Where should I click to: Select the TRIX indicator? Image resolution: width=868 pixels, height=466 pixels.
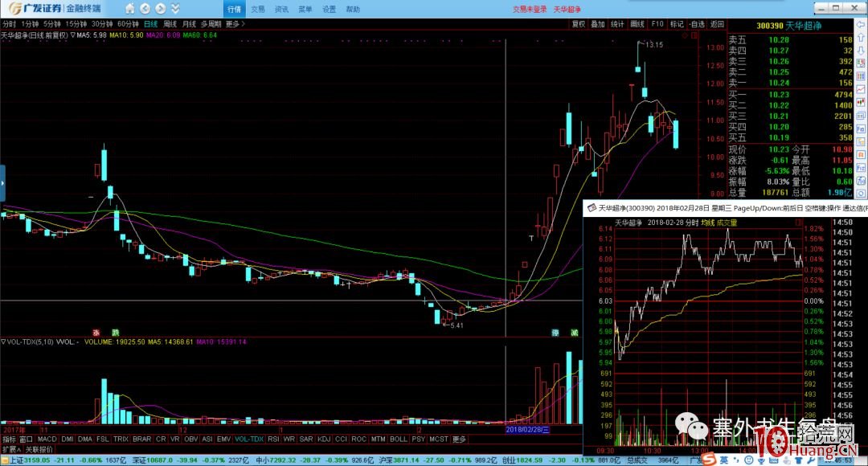pos(121,439)
